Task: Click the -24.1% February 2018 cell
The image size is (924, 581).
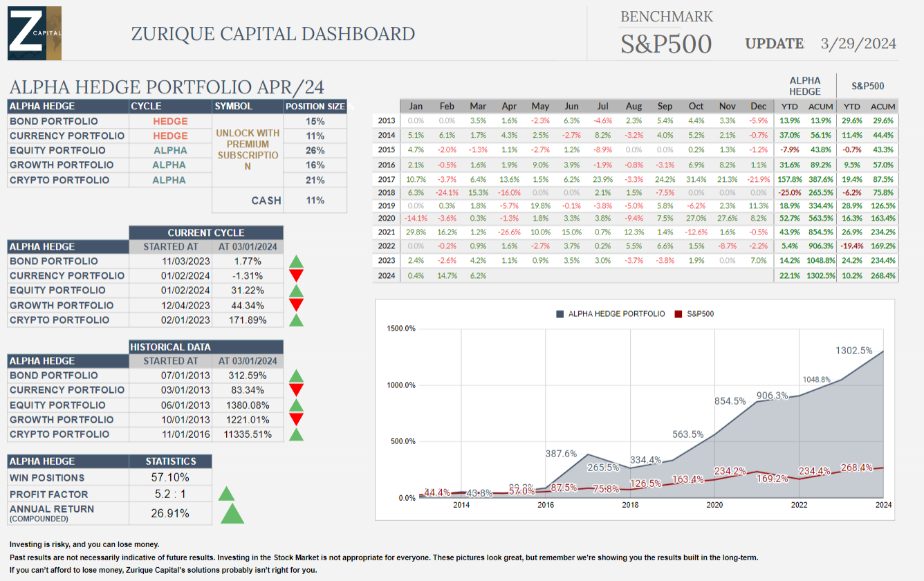Action: [447, 192]
